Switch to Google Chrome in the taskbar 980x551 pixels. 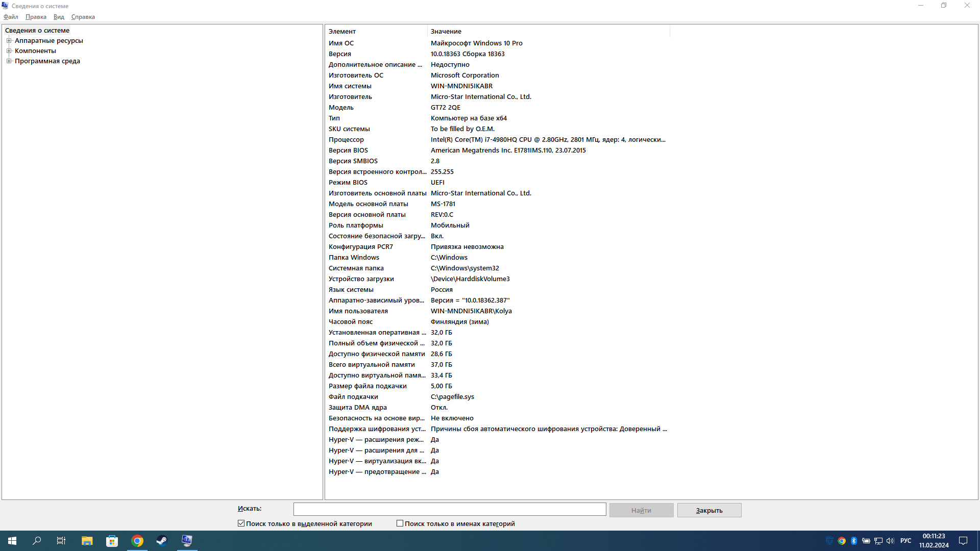click(137, 541)
